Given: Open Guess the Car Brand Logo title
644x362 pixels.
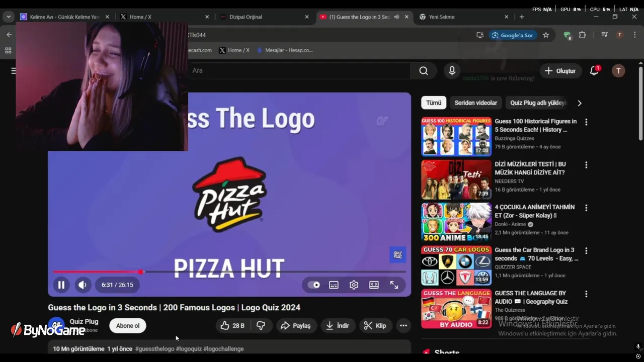Looking at the screenshot, I should (x=536, y=254).
